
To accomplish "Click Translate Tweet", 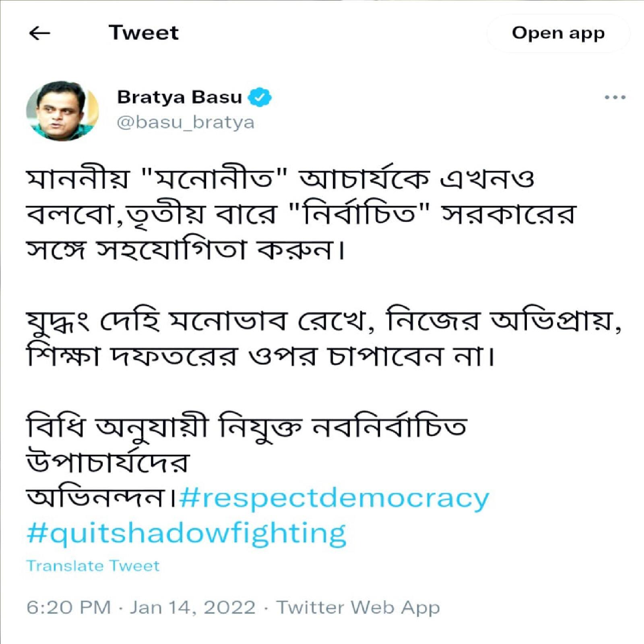I will point(93,566).
